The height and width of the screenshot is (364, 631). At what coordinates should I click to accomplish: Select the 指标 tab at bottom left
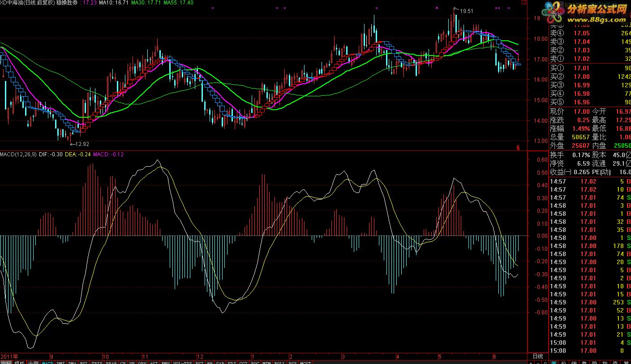click(6, 361)
